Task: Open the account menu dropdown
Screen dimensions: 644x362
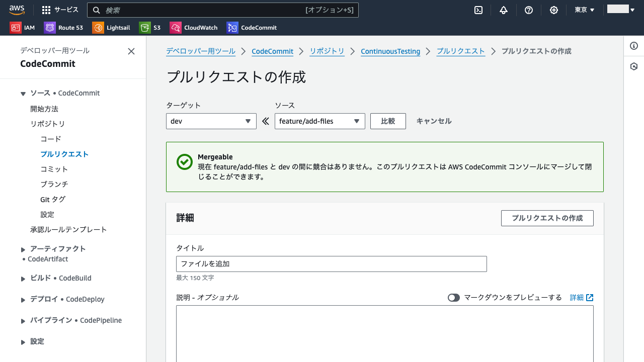Action: 621,10
